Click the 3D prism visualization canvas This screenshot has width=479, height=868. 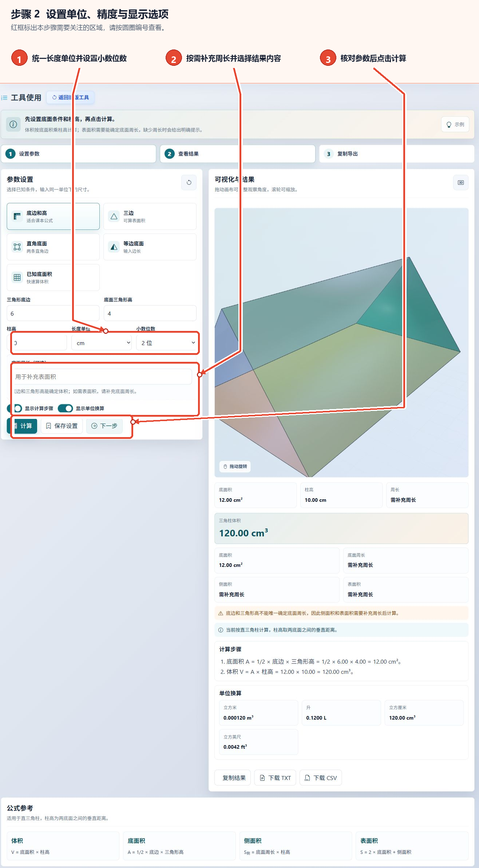click(x=341, y=343)
